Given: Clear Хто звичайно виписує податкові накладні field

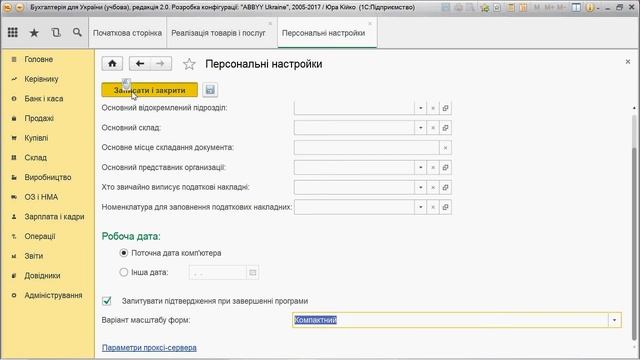Looking at the screenshot, I should pyautogui.click(x=433, y=187).
